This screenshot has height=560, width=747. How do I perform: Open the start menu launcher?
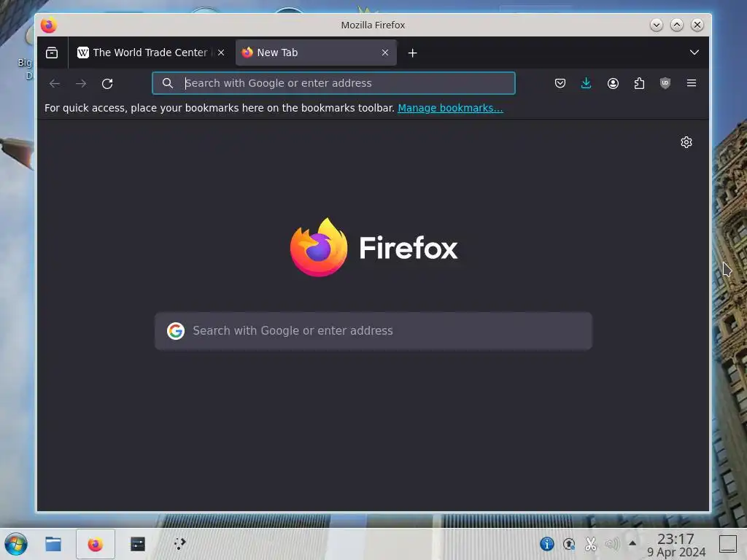[x=16, y=544]
